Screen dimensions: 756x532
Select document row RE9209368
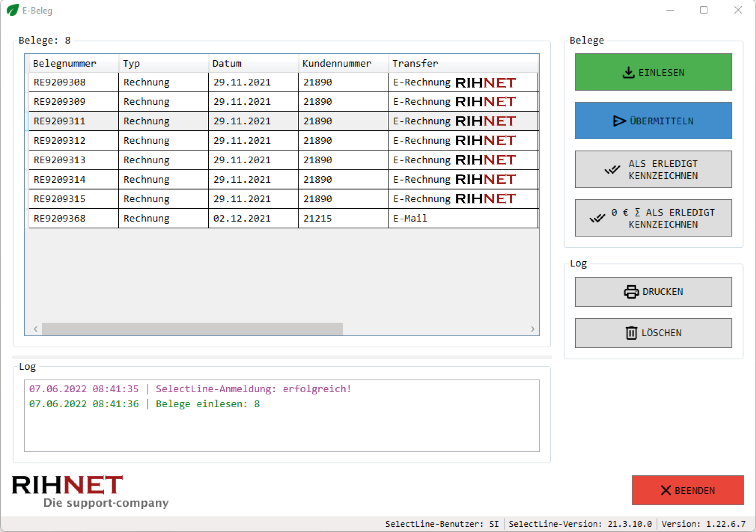click(60, 218)
